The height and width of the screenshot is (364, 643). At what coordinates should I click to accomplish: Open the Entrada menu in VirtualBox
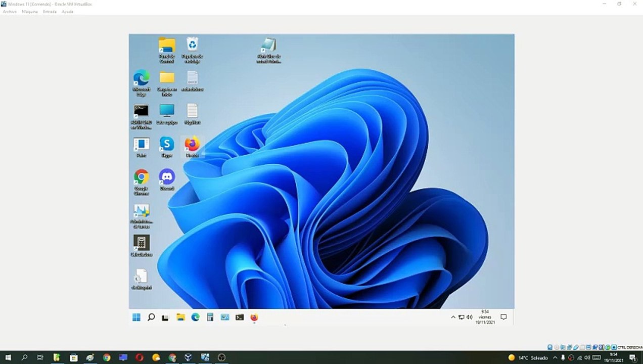(x=50, y=12)
